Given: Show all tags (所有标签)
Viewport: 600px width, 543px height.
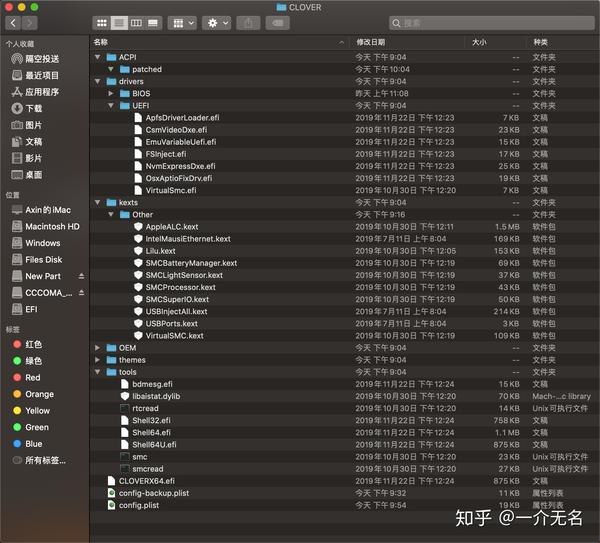Looking at the screenshot, I should pos(39,460).
